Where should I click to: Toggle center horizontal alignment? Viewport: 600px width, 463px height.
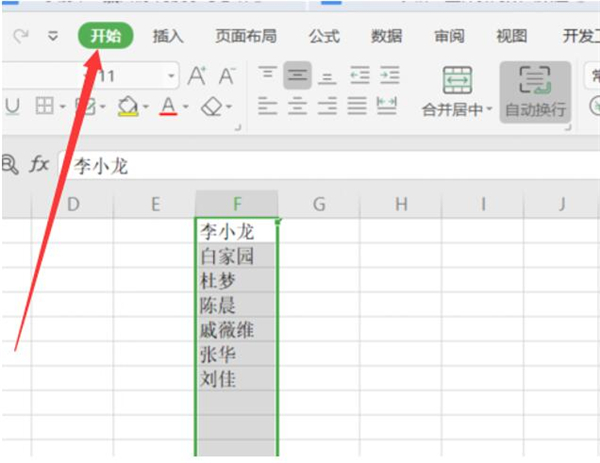coord(297,105)
